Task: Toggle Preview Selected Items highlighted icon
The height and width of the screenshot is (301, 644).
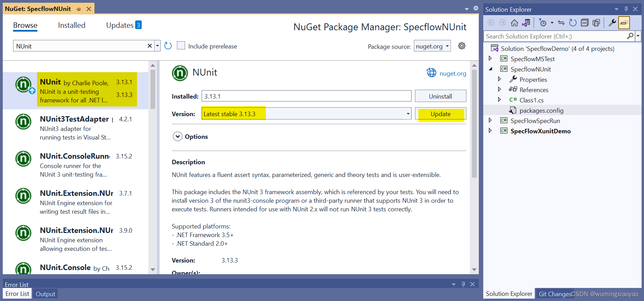Action: point(624,23)
